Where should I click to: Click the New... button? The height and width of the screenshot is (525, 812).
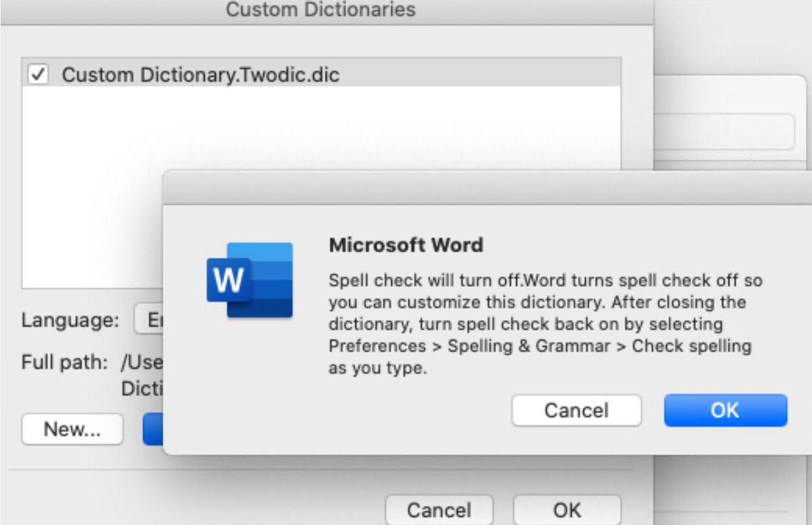pos(73,429)
